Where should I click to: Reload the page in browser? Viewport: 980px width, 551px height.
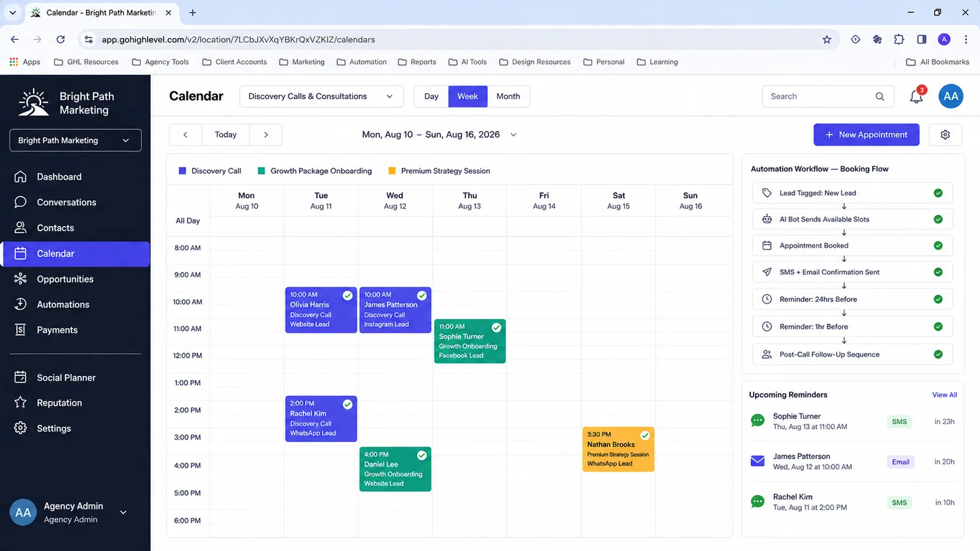coord(61,39)
